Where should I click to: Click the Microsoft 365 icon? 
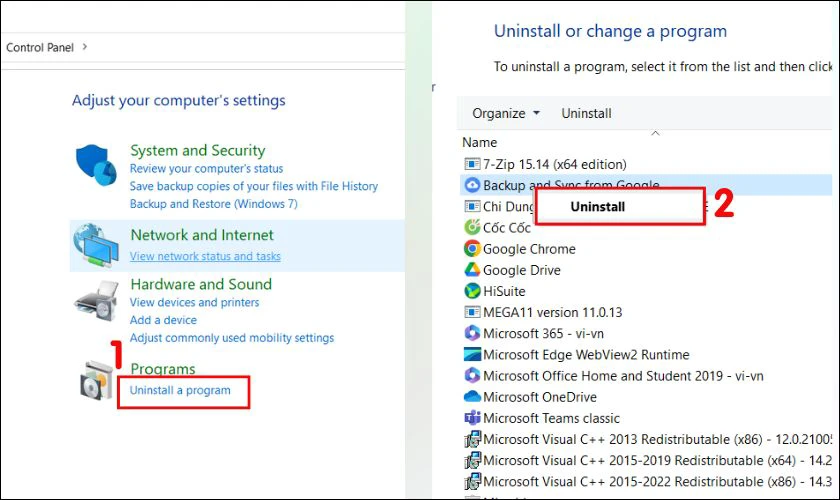click(x=472, y=333)
